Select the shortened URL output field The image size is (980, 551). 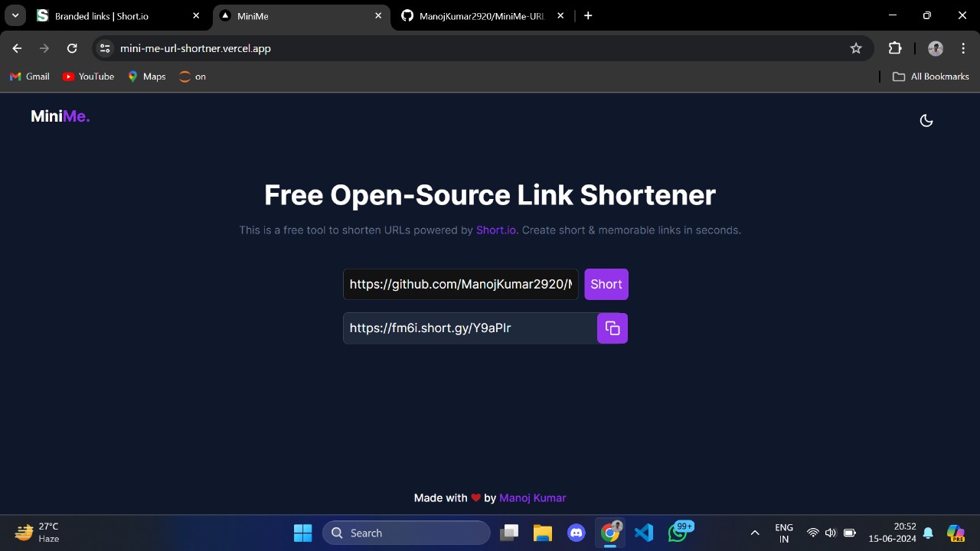point(470,328)
